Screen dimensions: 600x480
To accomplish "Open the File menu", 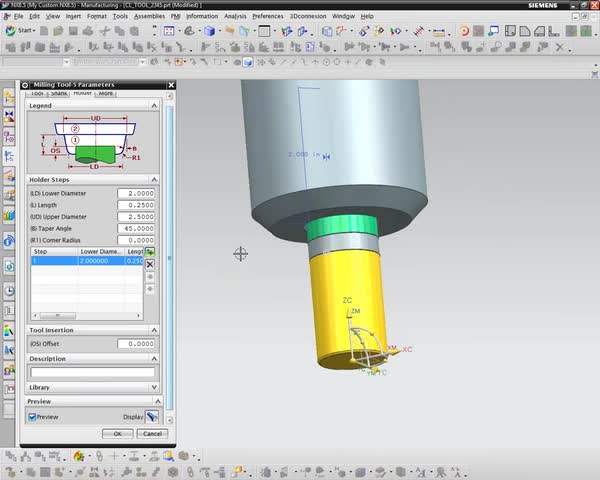I will [18, 16].
